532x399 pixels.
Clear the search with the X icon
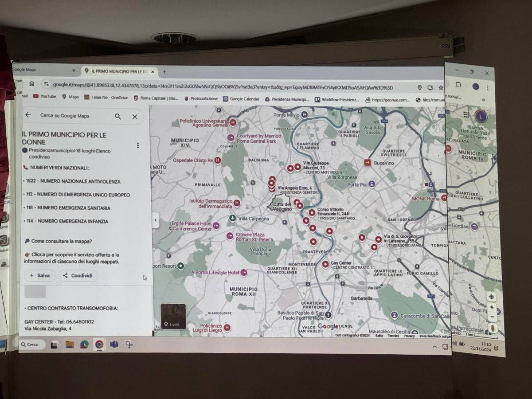tap(135, 117)
